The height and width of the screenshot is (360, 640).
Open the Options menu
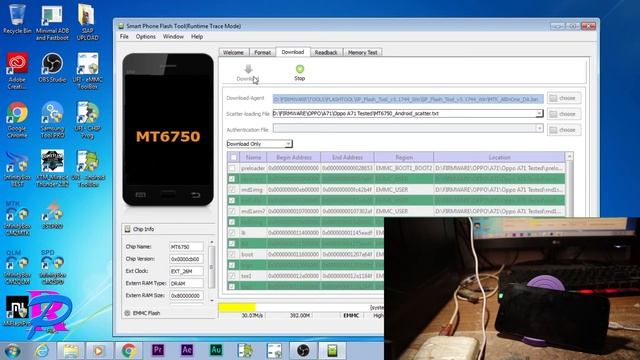(146, 36)
